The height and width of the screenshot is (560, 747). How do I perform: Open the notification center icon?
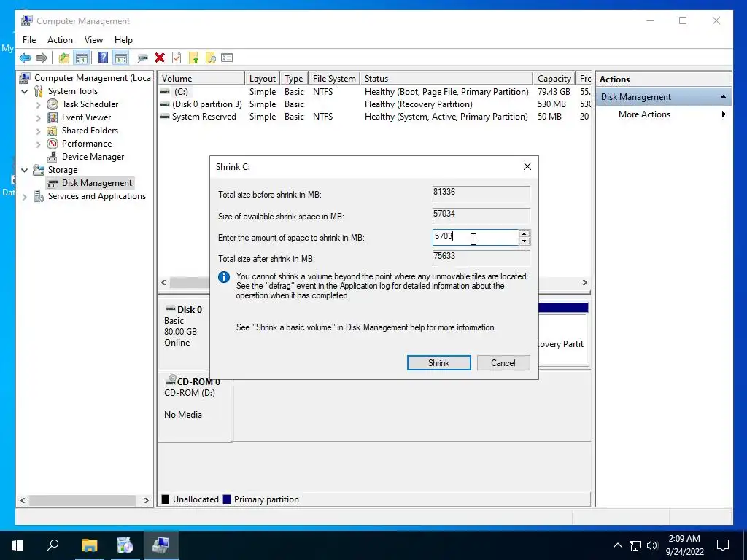723,545
